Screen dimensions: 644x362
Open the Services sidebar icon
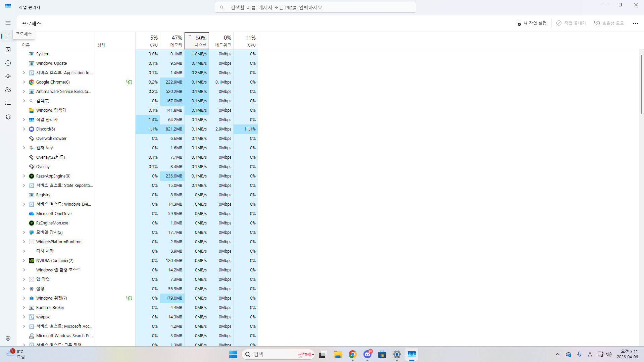click(8, 117)
